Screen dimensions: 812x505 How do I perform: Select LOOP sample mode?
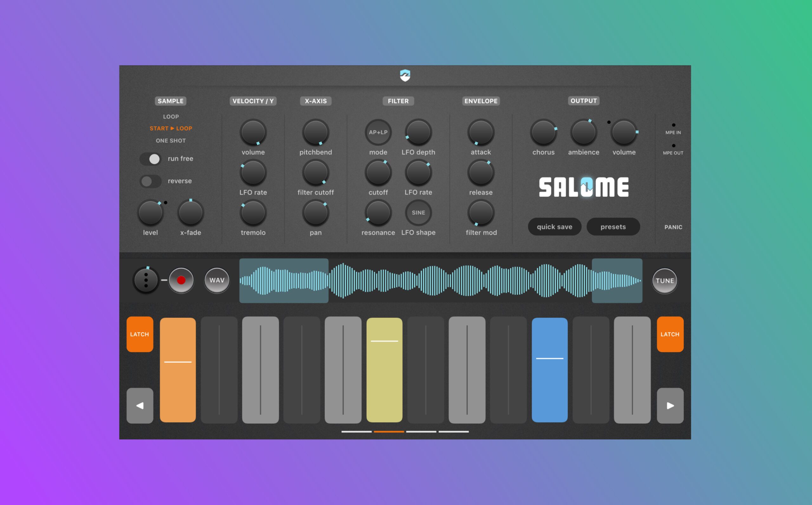(x=171, y=117)
